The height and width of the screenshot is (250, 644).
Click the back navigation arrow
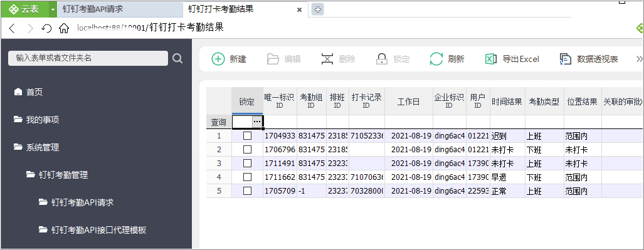point(12,28)
